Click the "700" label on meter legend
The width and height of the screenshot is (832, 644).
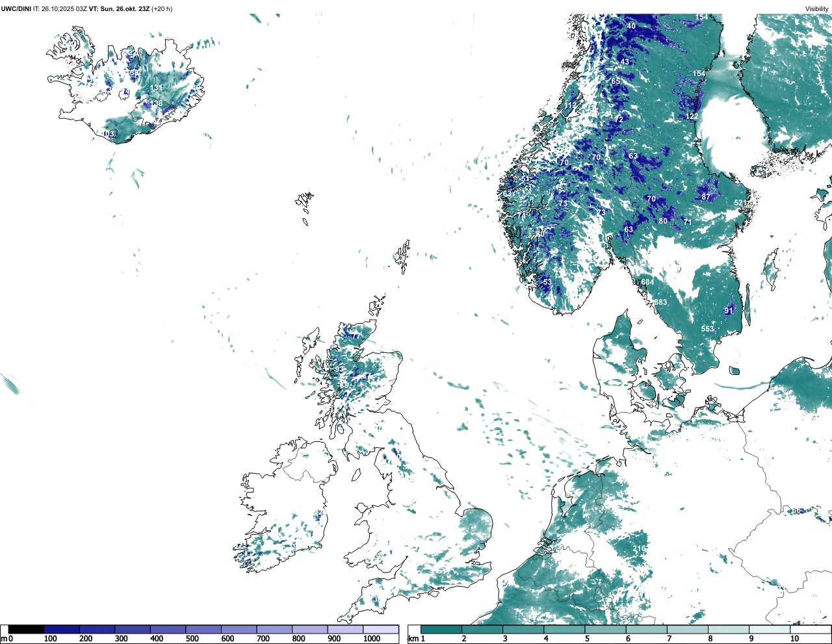tap(263, 639)
